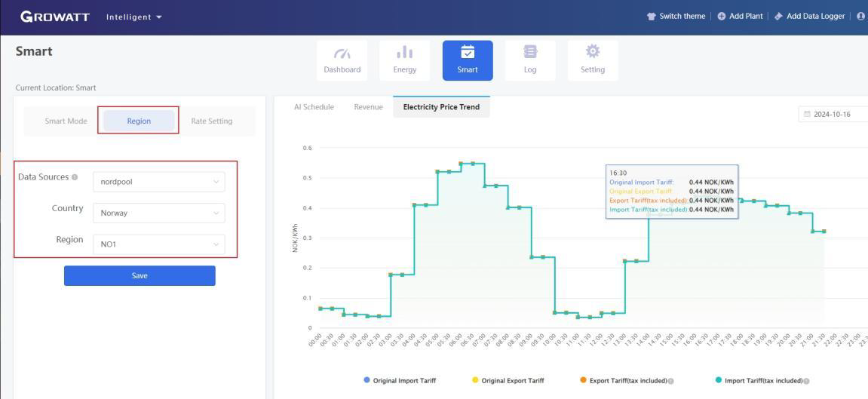Image resolution: width=868 pixels, height=399 pixels.
Task: Click the Data Sources info icon
Action: pyautogui.click(x=75, y=177)
